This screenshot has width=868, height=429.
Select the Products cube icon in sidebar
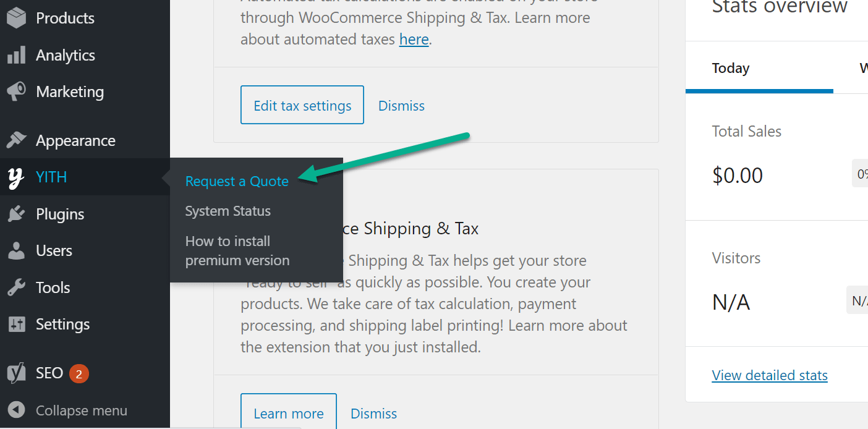point(17,18)
